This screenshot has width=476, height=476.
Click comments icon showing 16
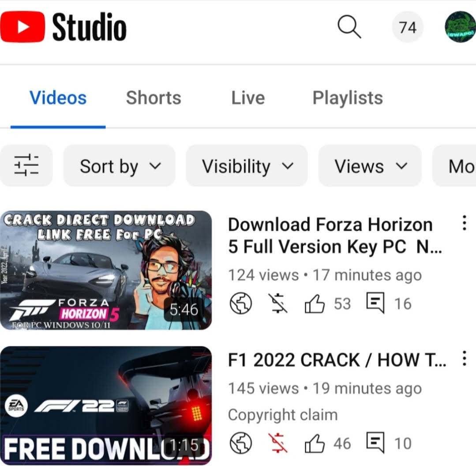[x=375, y=303]
